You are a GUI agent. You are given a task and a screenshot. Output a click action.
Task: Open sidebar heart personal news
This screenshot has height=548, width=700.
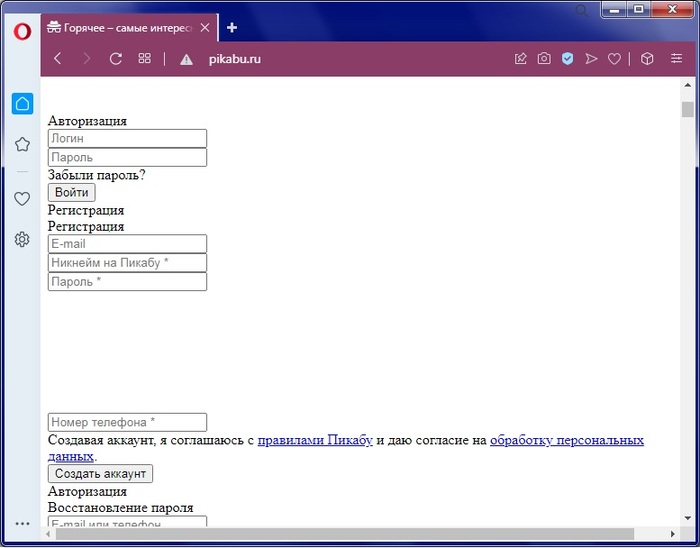[x=22, y=199]
